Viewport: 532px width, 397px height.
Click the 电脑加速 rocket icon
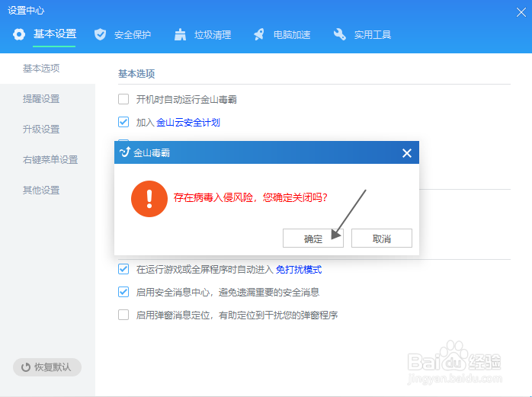[x=259, y=34]
